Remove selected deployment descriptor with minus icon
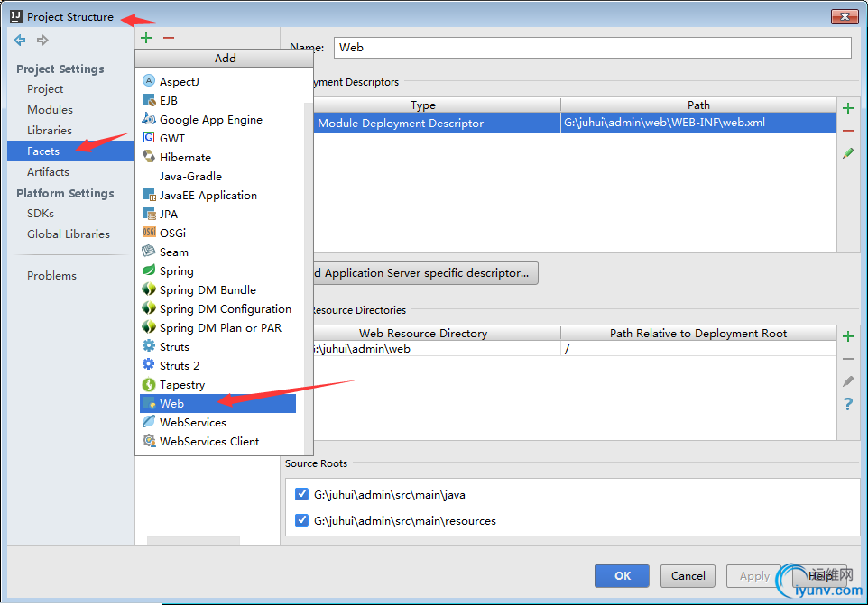 (x=847, y=131)
